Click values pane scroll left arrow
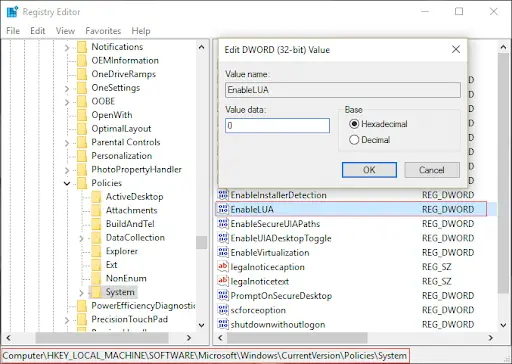Viewport: 512px width, 364px height. point(220,338)
